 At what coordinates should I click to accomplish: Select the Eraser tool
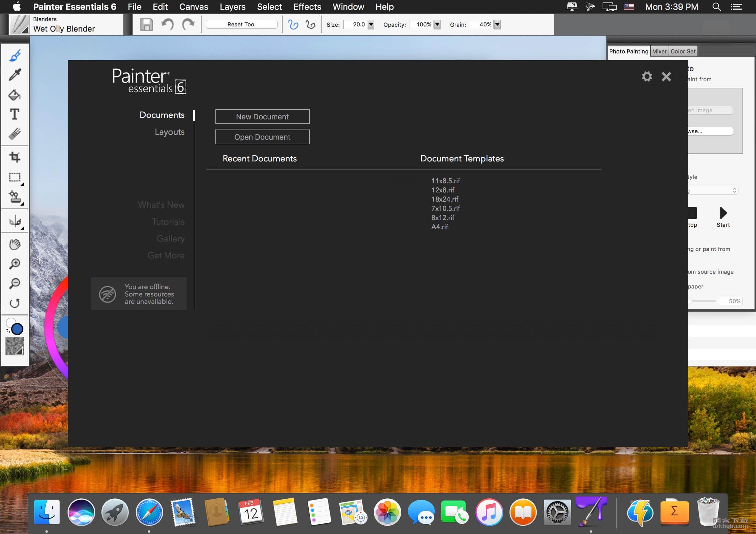pos(15,134)
